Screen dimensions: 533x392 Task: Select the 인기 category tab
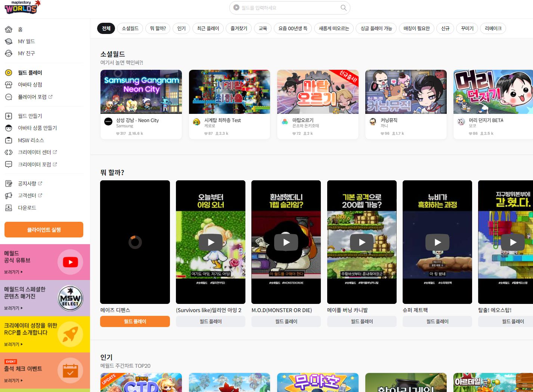coord(182,28)
